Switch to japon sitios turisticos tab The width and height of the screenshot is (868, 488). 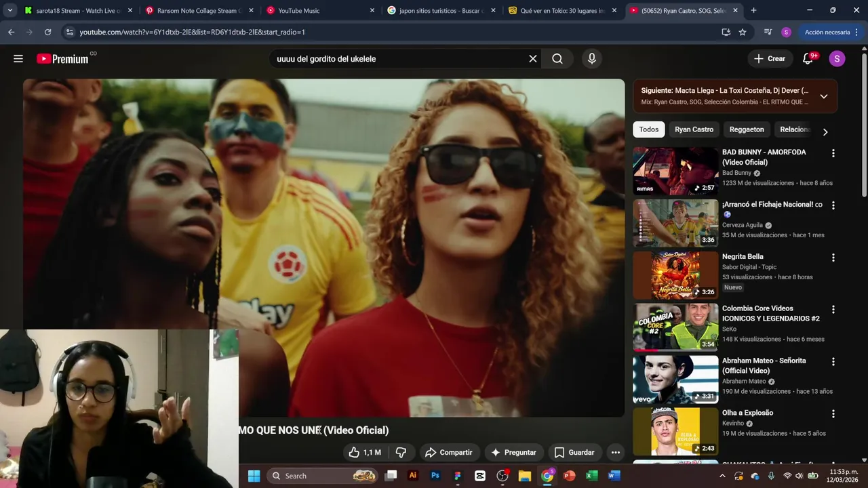[x=441, y=11]
